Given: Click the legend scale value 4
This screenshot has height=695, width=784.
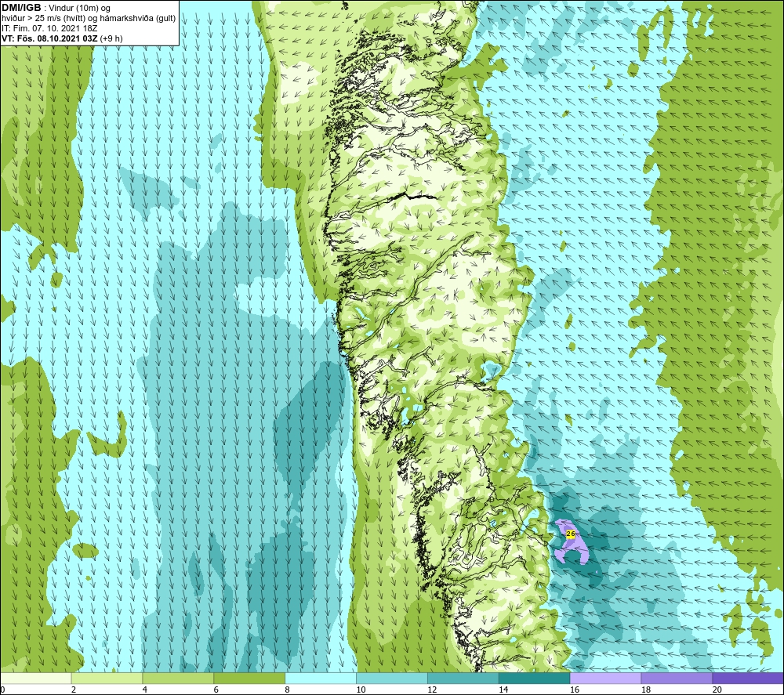Looking at the screenshot, I should pyautogui.click(x=145, y=690).
